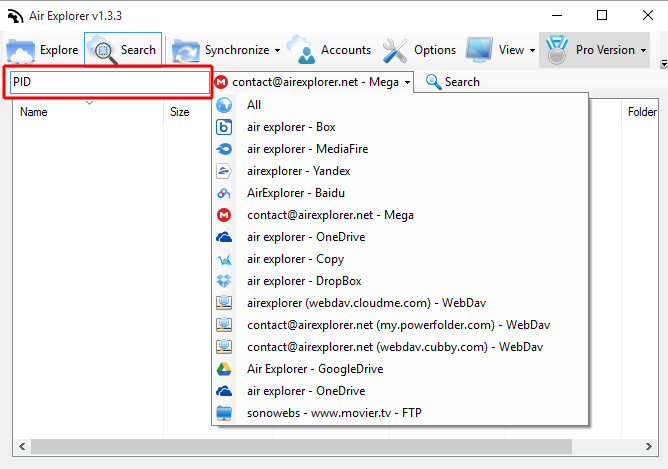Select my.powerfolder.com WebDav account text
The height and width of the screenshot is (469, 668).
click(x=398, y=325)
